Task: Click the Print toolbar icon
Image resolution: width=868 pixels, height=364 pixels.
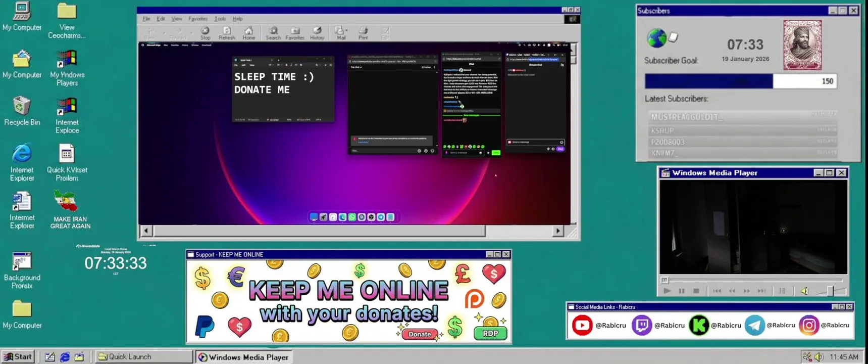Action: click(363, 33)
